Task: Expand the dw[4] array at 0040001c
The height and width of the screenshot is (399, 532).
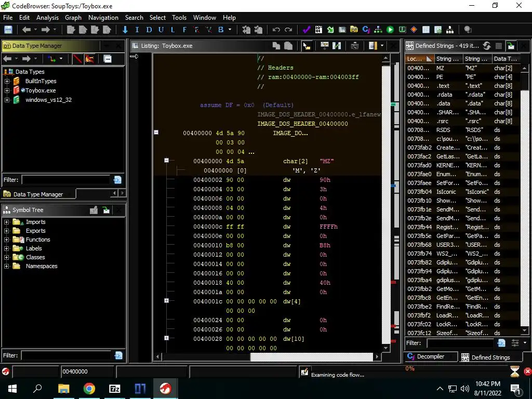Action: point(166,301)
